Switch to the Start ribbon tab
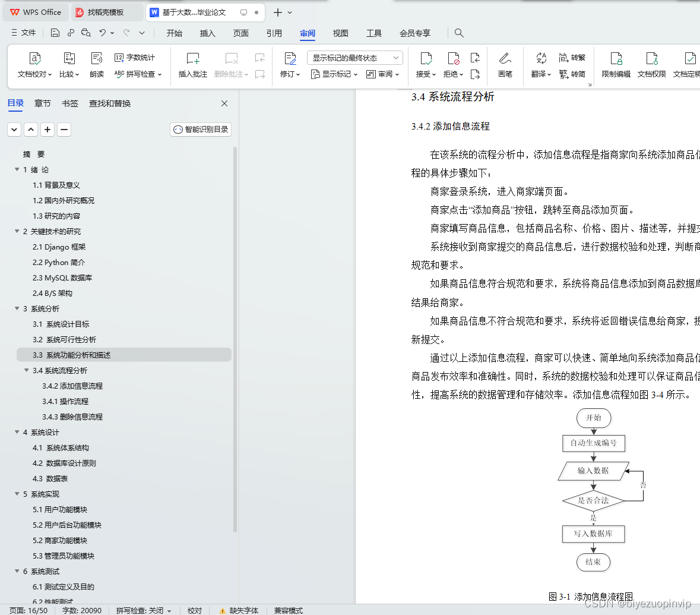700x615 pixels. click(x=174, y=33)
